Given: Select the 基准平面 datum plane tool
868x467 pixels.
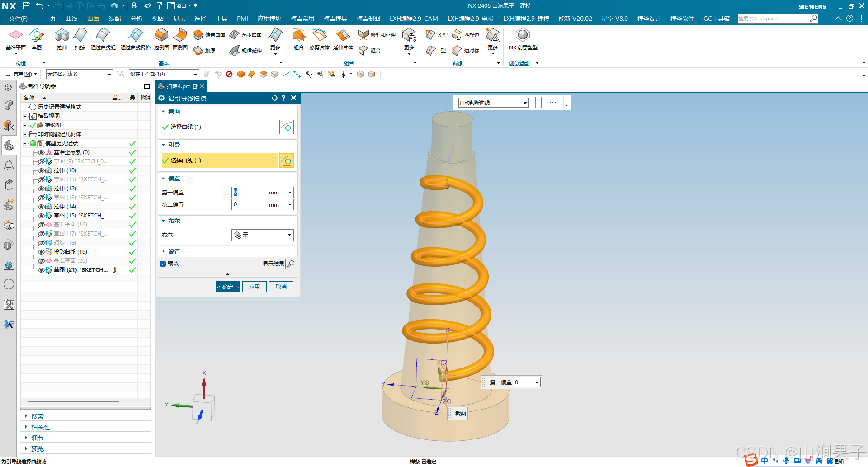Looking at the screenshot, I should (16, 39).
